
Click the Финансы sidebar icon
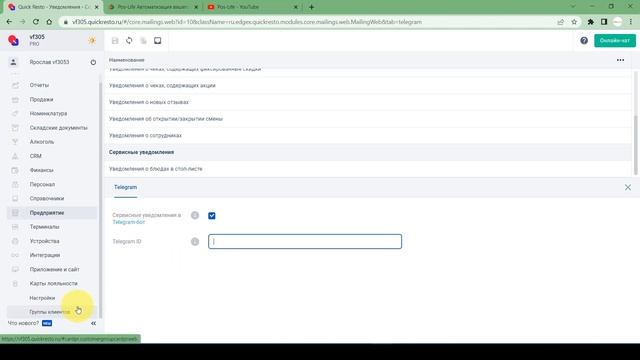tap(15, 170)
